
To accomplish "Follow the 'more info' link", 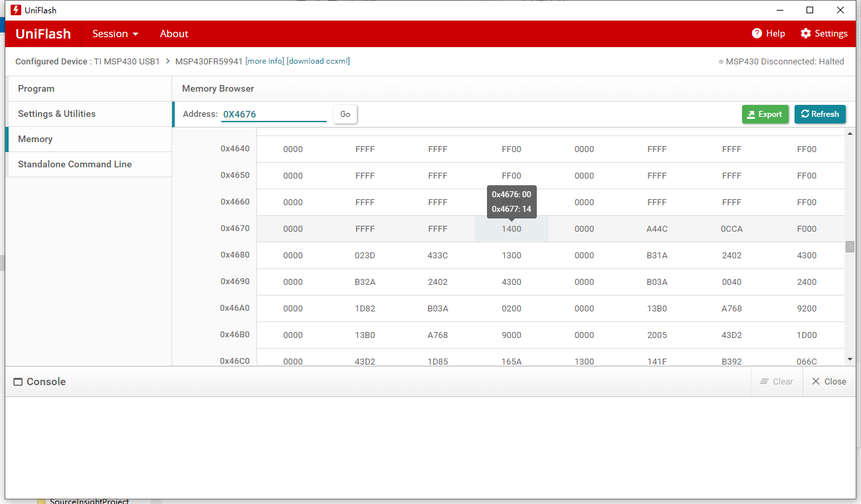I will [x=265, y=61].
